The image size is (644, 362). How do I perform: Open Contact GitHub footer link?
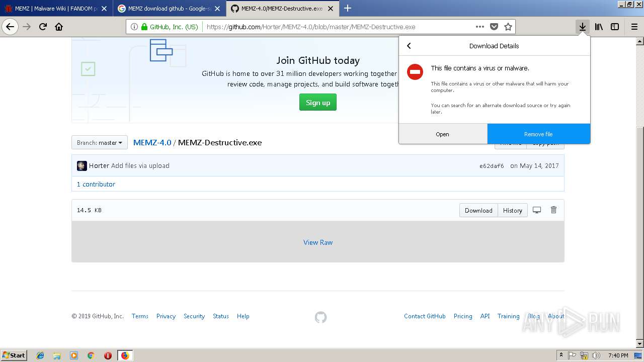(425, 316)
